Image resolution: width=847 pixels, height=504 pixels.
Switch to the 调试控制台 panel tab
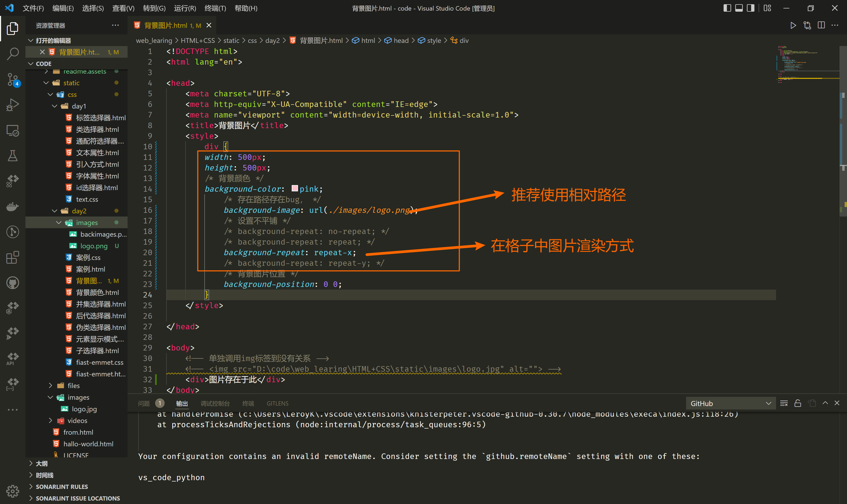coord(215,403)
